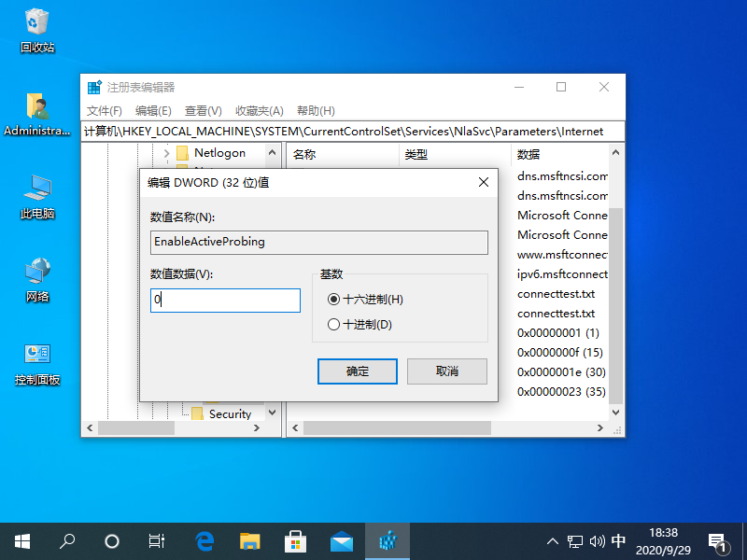Image resolution: width=747 pixels, height=560 pixels.
Task: Click inside the 数值数据 input field
Action: tap(224, 301)
